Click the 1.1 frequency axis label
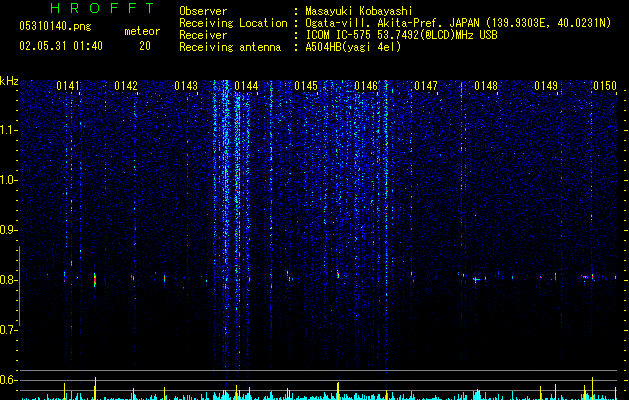Viewport: 629px width, 400px height. (8, 130)
